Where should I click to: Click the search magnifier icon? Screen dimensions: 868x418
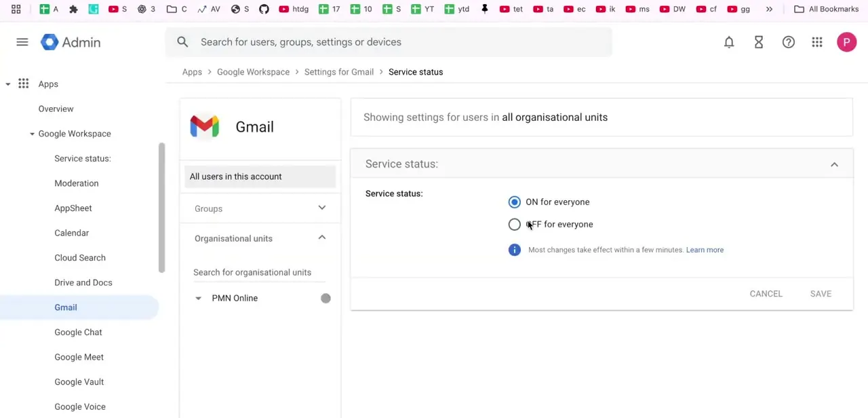tap(182, 42)
